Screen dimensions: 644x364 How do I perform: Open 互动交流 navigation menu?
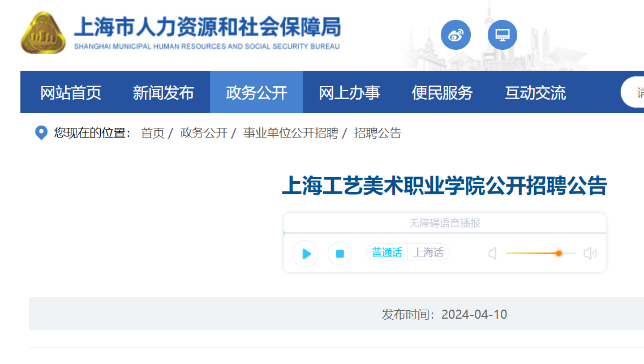pos(535,92)
